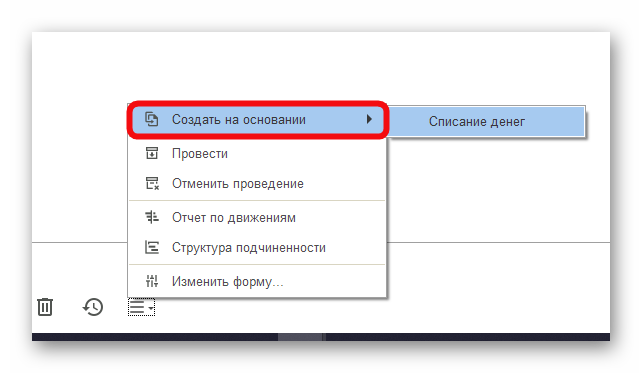Click the cancel-posting icon beside 'Отменить проведение'
The image size is (642, 373).
[x=152, y=183]
